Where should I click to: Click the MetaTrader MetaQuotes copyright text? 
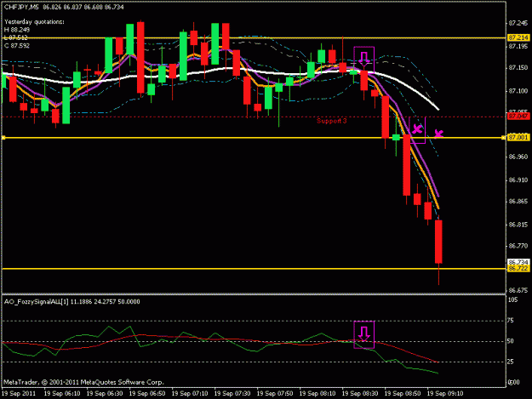83,382
